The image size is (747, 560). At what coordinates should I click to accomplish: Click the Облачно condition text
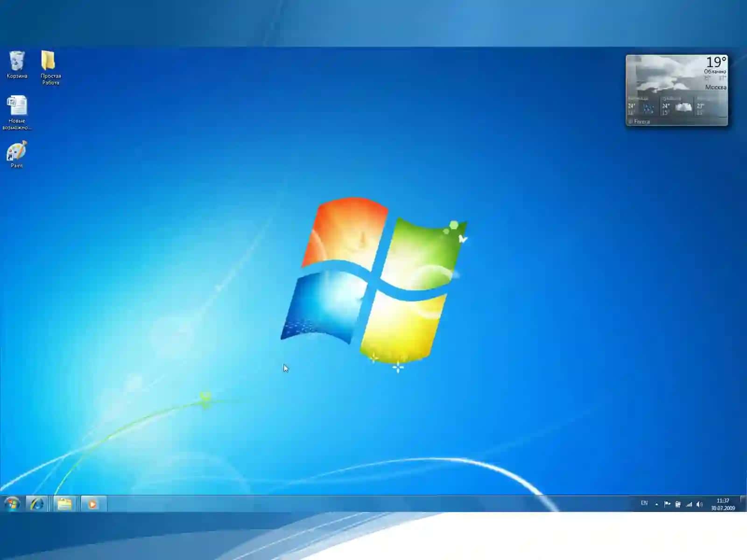pos(715,71)
